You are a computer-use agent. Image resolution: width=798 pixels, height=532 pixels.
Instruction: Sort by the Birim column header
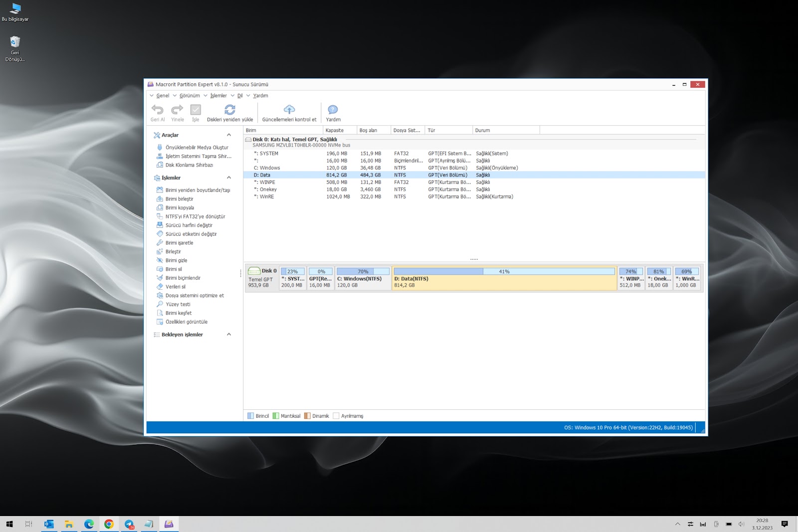(283, 130)
